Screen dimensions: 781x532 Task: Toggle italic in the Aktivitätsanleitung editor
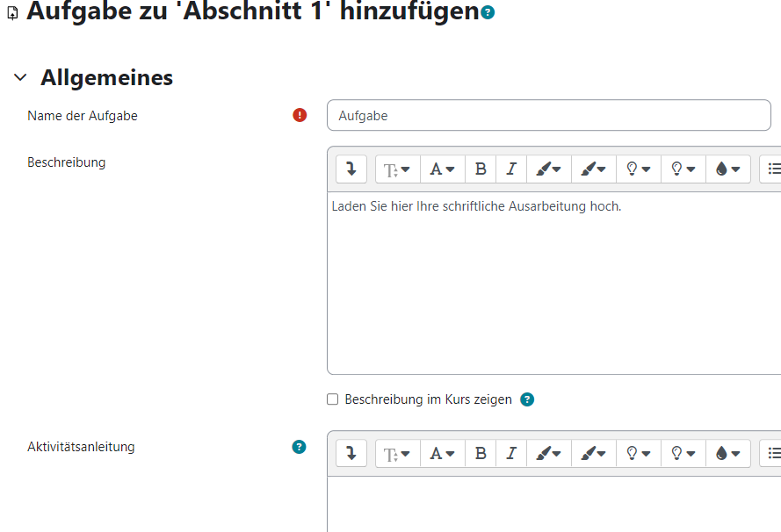[x=510, y=453]
